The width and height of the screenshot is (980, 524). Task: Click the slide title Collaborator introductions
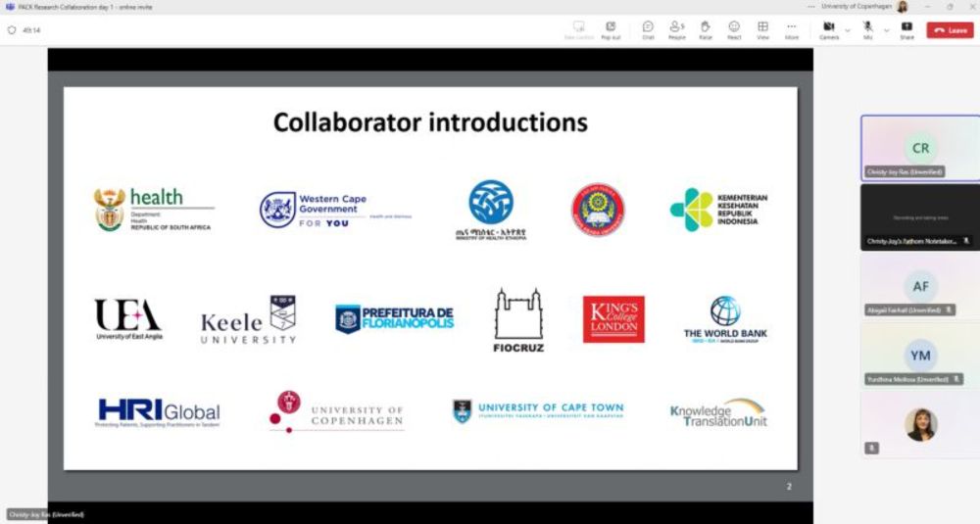[430, 122]
